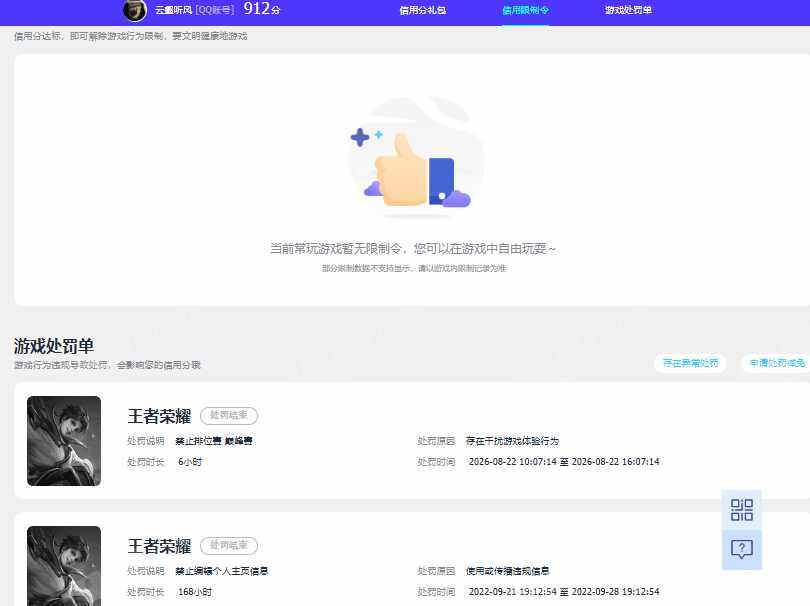Click the text 禁止编辑个人主页信息
The image size is (810, 606).
pyautogui.click(x=222, y=571)
